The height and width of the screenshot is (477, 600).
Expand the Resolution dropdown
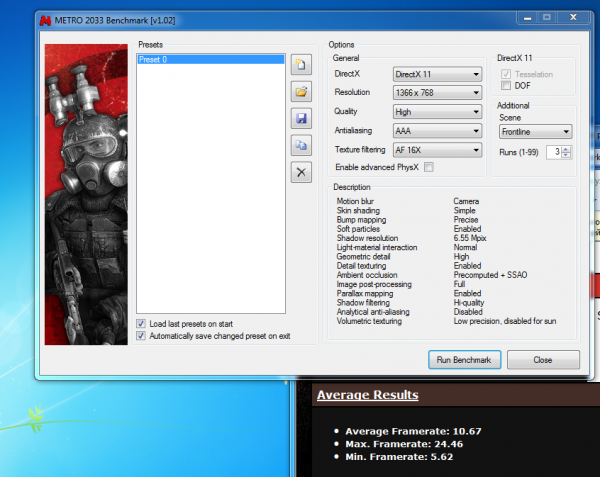(436, 93)
